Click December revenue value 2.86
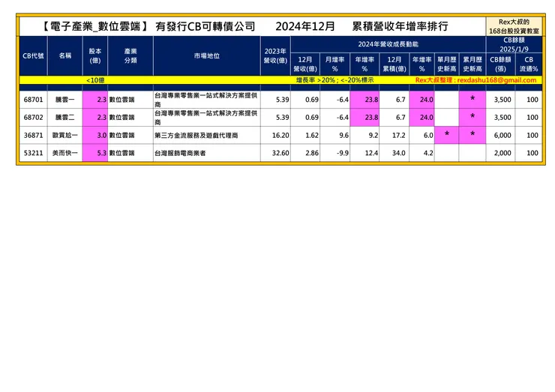555x392 pixels. point(312,153)
